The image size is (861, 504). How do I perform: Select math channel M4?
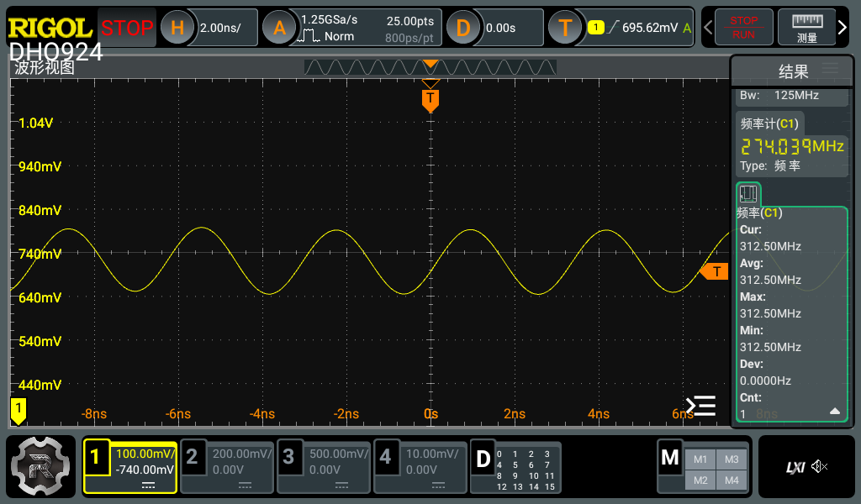(x=732, y=480)
